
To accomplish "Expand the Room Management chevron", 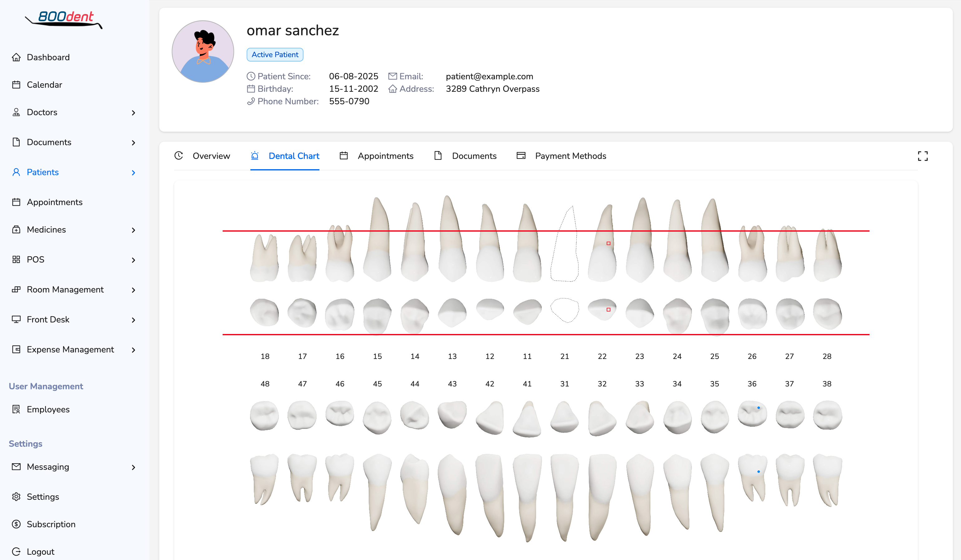I will tap(133, 290).
